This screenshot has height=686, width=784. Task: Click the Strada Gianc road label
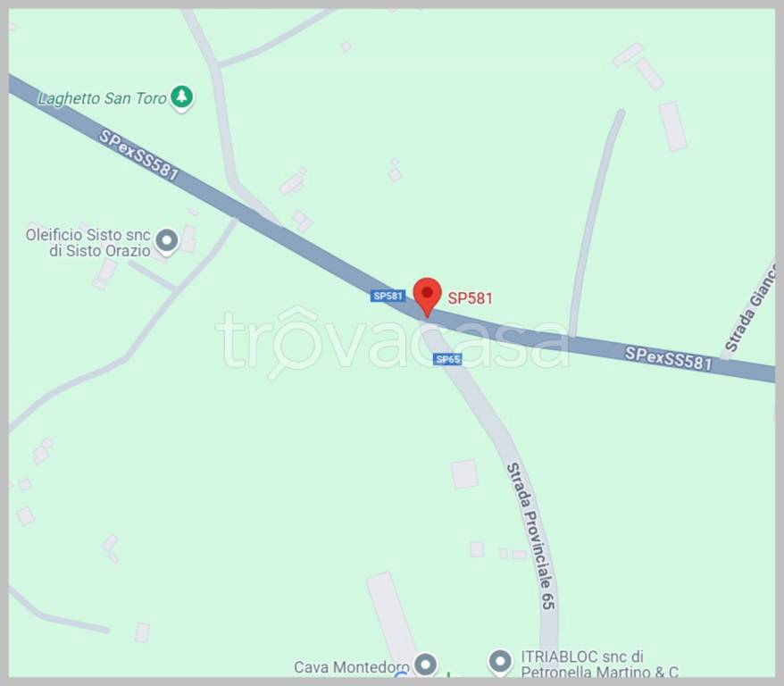(x=751, y=307)
